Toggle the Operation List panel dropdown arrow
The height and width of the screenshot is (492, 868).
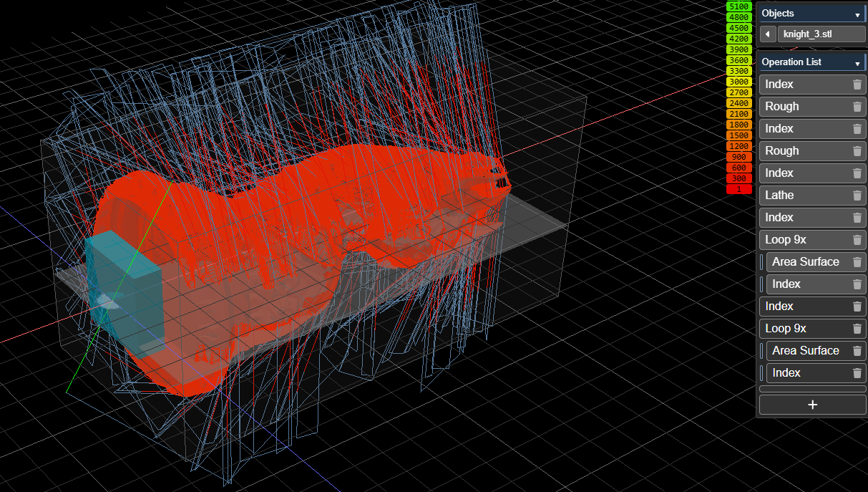click(857, 63)
